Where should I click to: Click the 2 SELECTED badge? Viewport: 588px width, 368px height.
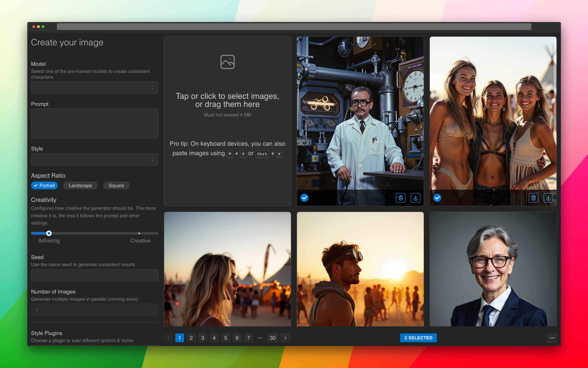pos(418,338)
